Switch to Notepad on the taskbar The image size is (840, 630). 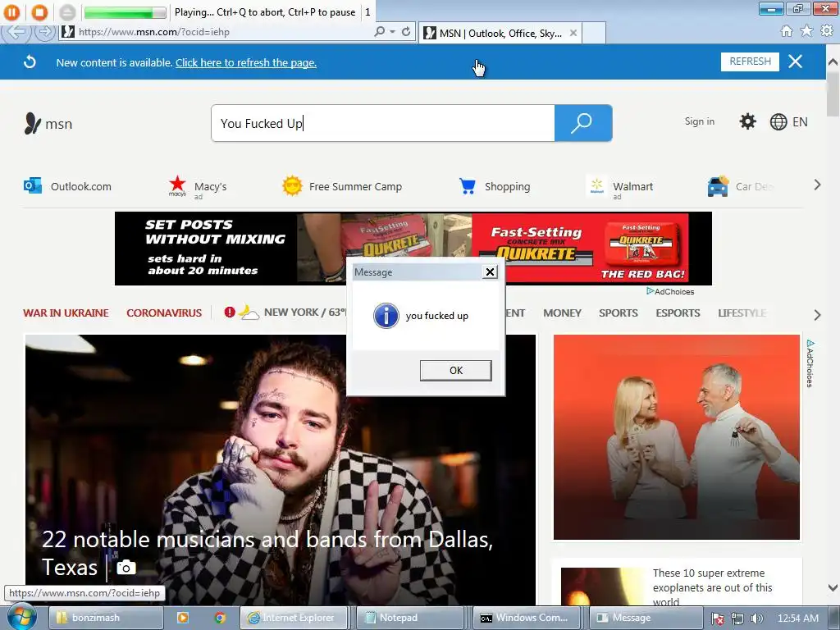click(410, 618)
